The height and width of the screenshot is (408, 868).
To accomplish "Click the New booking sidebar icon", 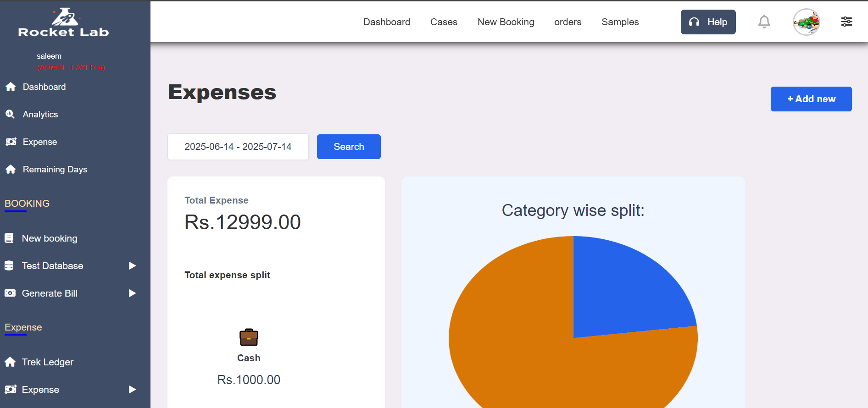I will click(x=9, y=238).
